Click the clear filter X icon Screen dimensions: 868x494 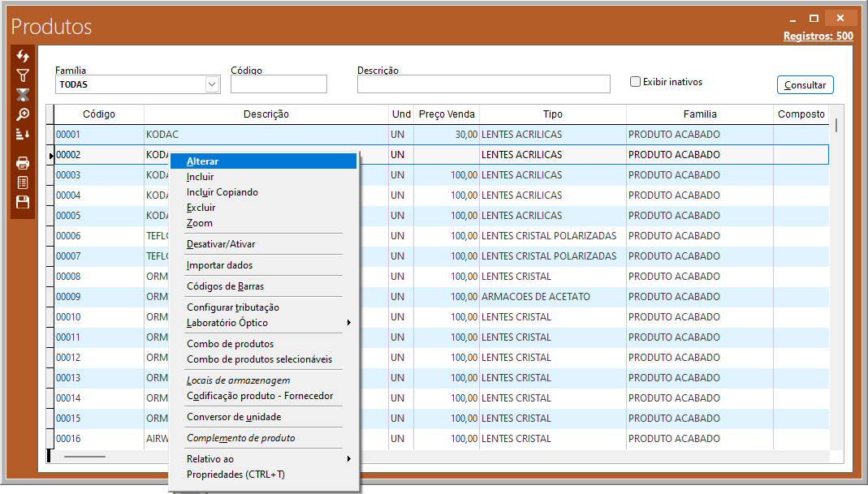[x=23, y=95]
